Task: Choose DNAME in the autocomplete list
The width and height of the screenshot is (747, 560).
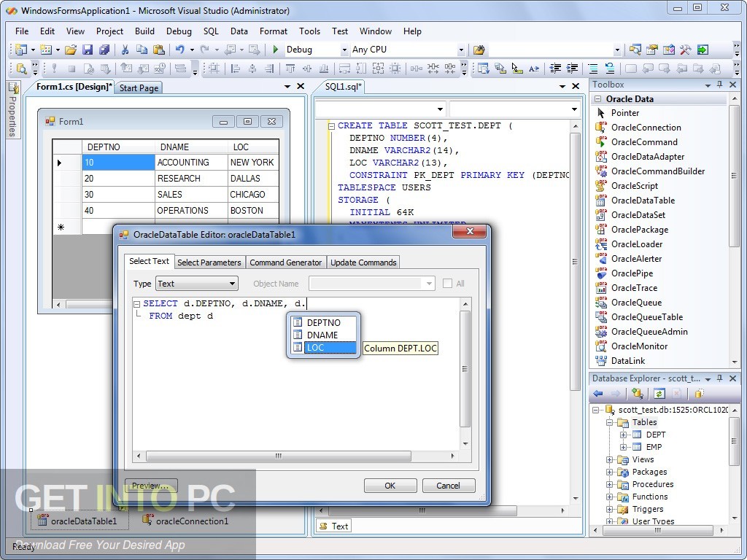Action: point(323,335)
